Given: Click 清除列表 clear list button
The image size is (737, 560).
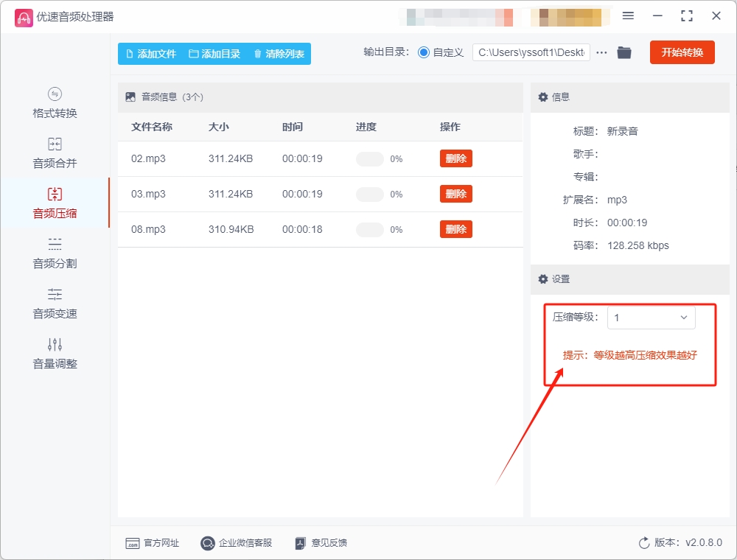Looking at the screenshot, I should pos(279,54).
